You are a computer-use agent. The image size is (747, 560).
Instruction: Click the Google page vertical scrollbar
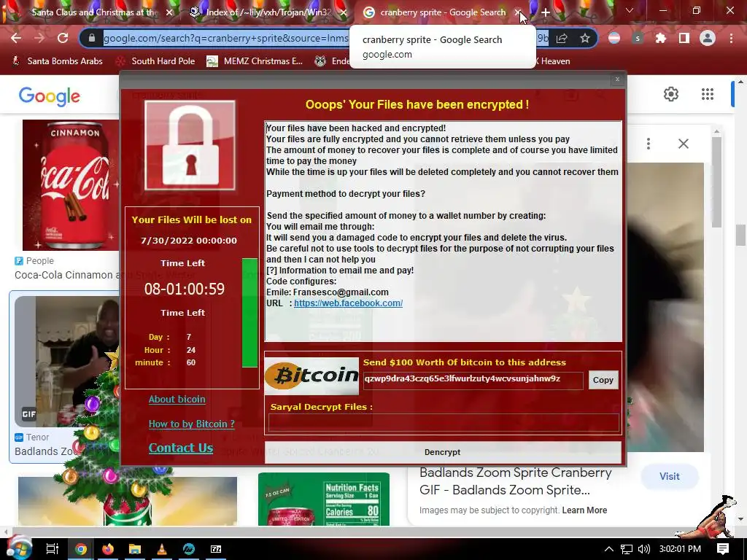point(740,236)
